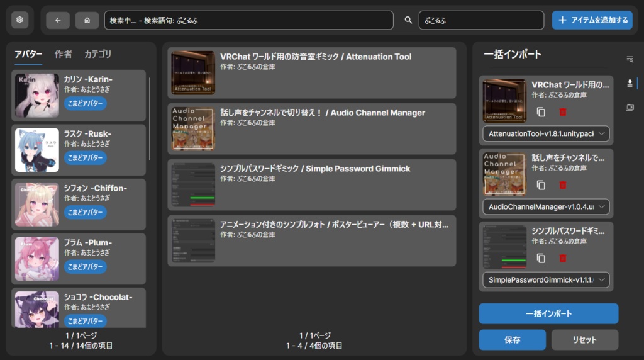Click シンプルパスワードギミック / Simple Password Gimmick title

point(315,169)
